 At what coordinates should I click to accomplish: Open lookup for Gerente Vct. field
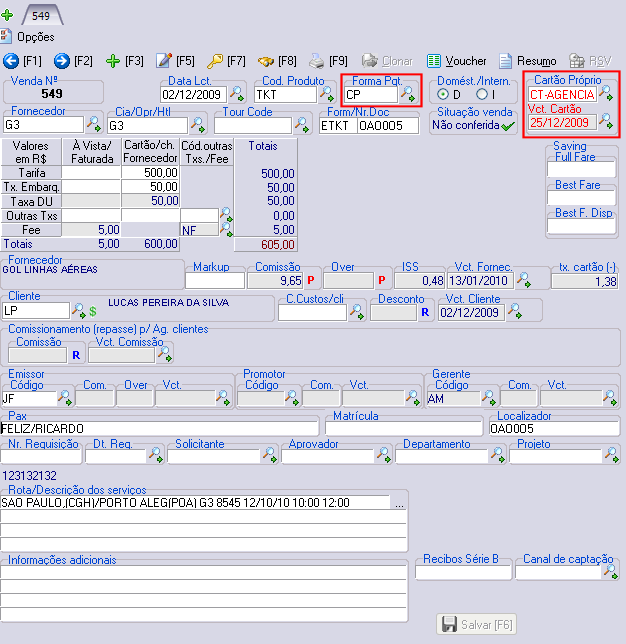coord(610,398)
